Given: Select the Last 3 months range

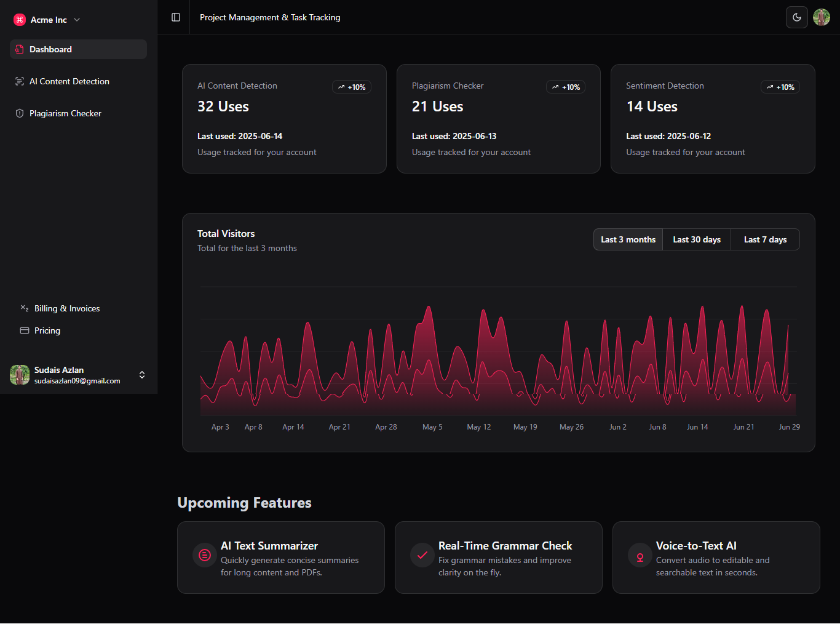Looking at the screenshot, I should click(628, 239).
